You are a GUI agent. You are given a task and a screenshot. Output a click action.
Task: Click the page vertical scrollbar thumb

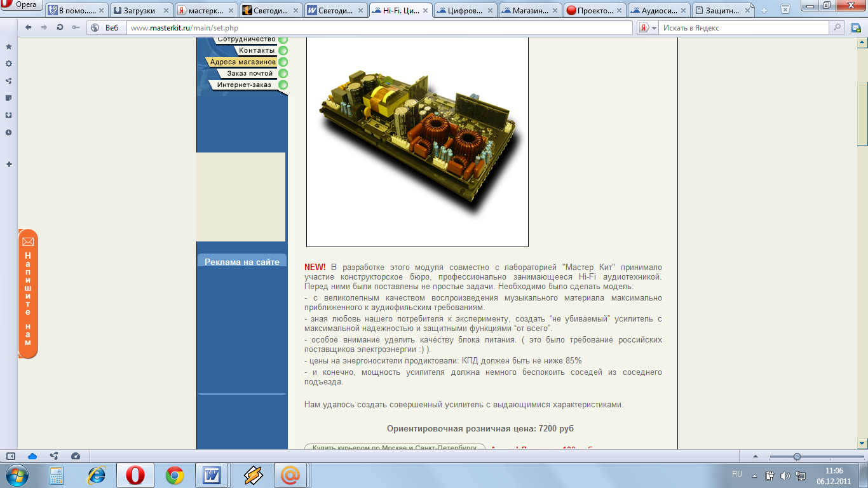pos(862,114)
